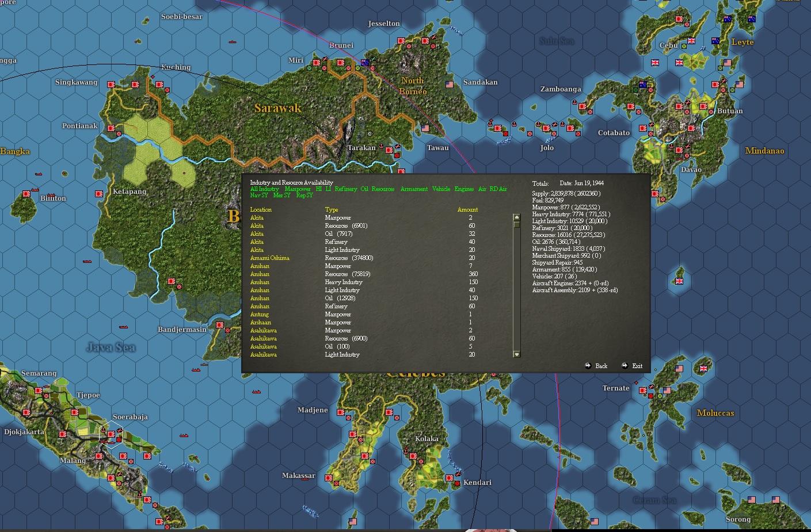Click the Location column header

coord(261,209)
